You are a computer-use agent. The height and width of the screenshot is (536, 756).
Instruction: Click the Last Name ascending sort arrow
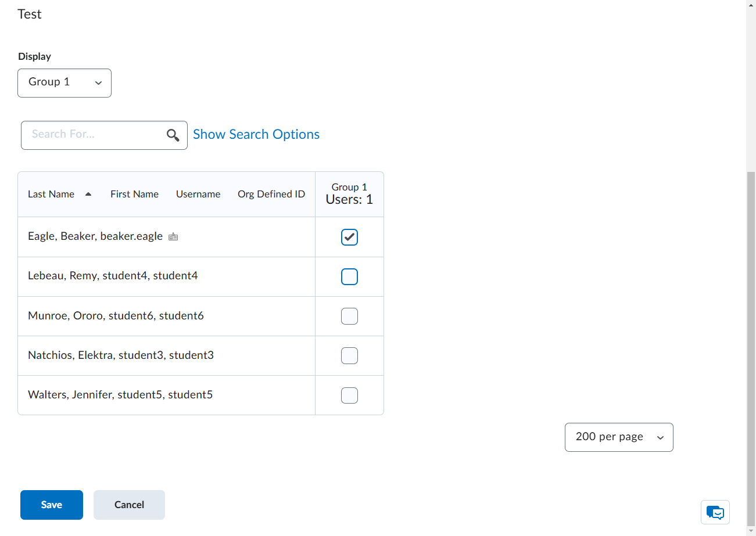coord(88,194)
